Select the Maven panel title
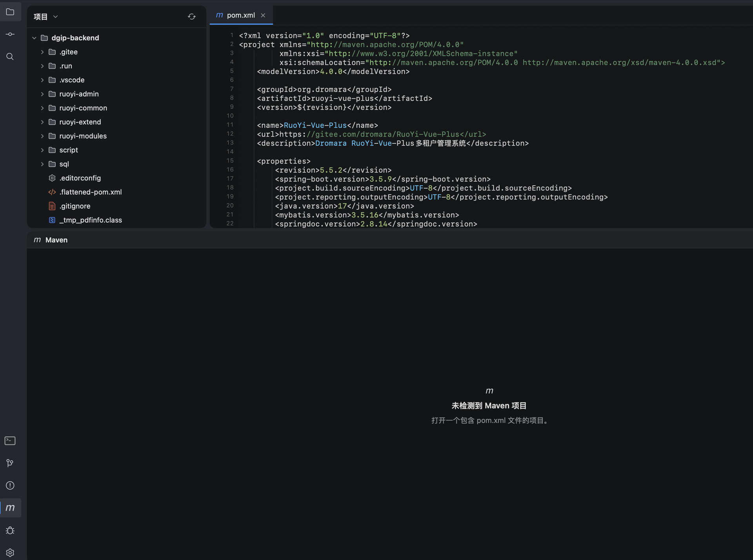 (x=56, y=240)
